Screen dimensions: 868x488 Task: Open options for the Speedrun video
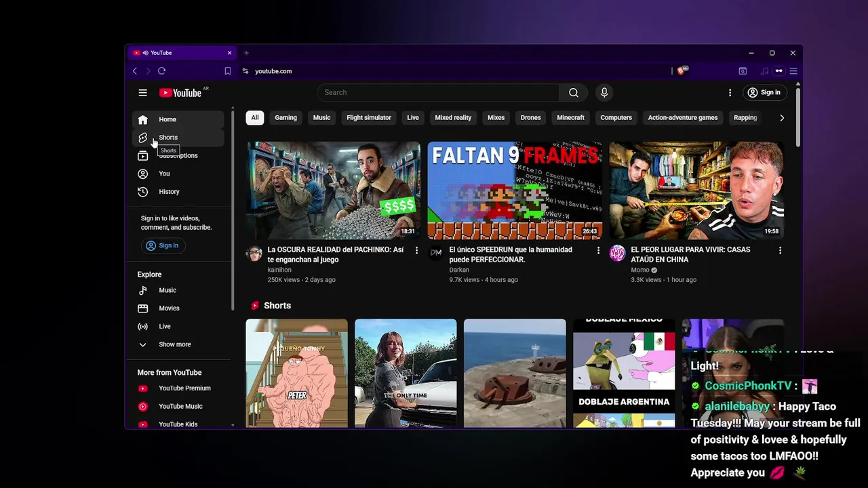(x=598, y=251)
